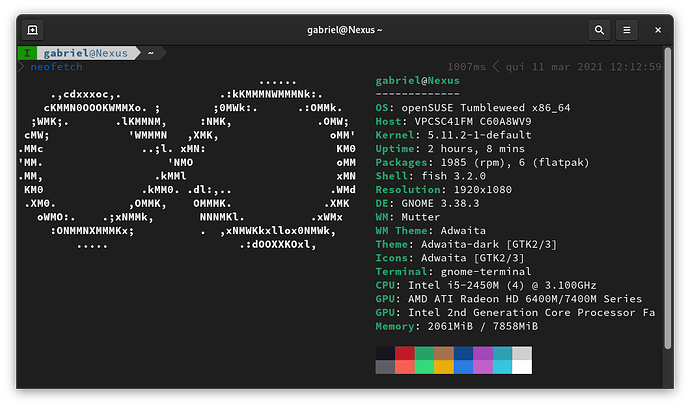This screenshot has height=407, width=690.
Task: Click the dark gray color block in bottom row
Action: pyautogui.click(x=385, y=367)
